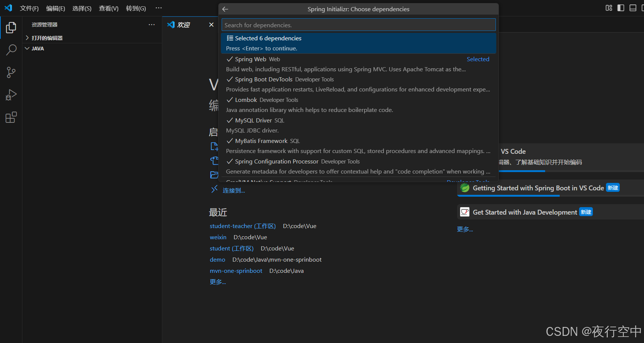
Task: Focus the Search for dependencies field
Action: tap(359, 25)
